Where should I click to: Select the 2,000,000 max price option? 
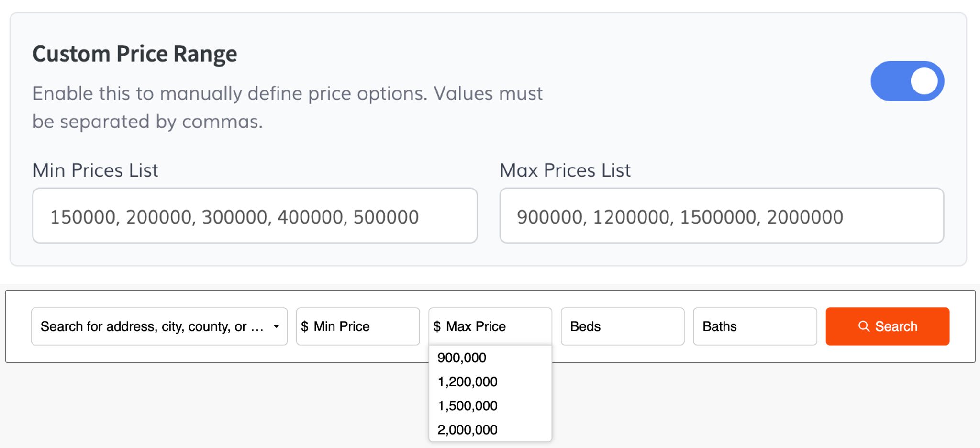(468, 429)
